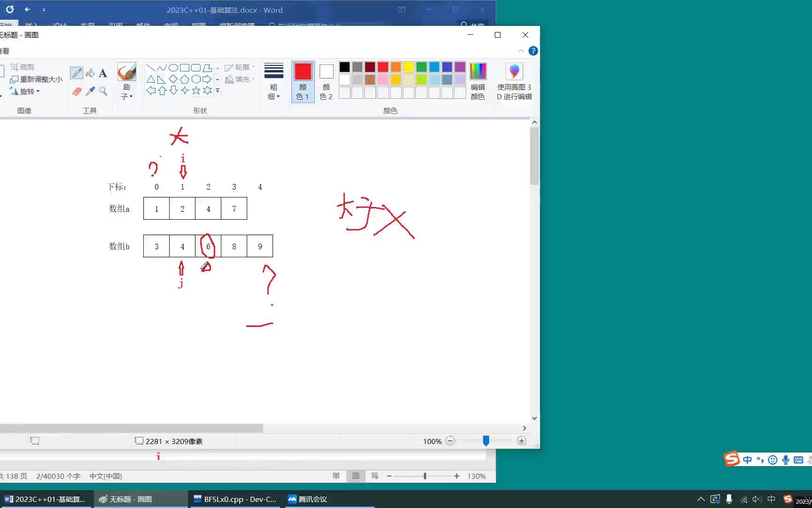Viewport: 812px width, 508px height.
Task: Choose the Pentagon shape
Action: [185, 79]
